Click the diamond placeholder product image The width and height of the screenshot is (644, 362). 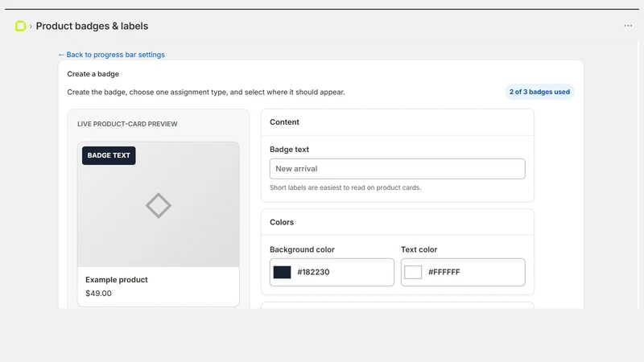coord(159,205)
